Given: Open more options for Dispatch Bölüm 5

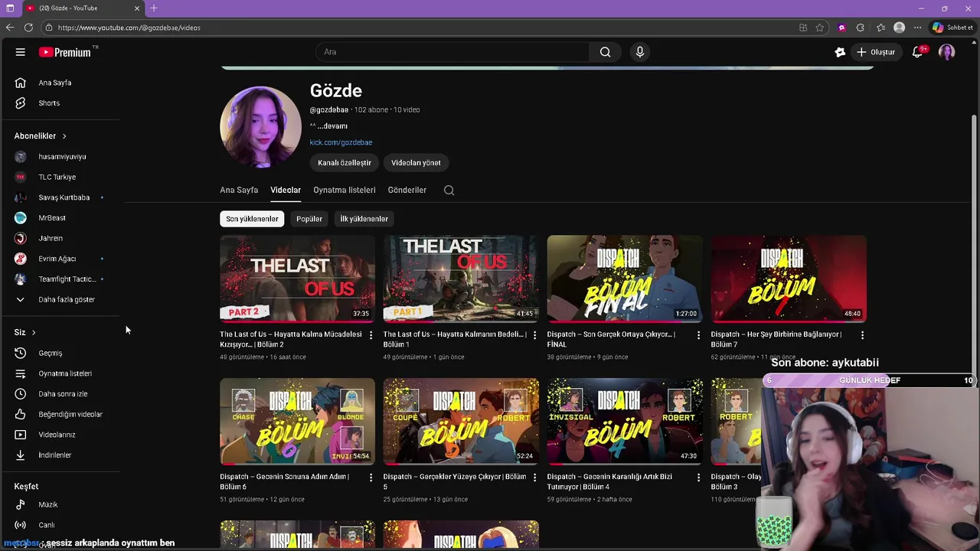Looking at the screenshot, I should click(x=534, y=478).
